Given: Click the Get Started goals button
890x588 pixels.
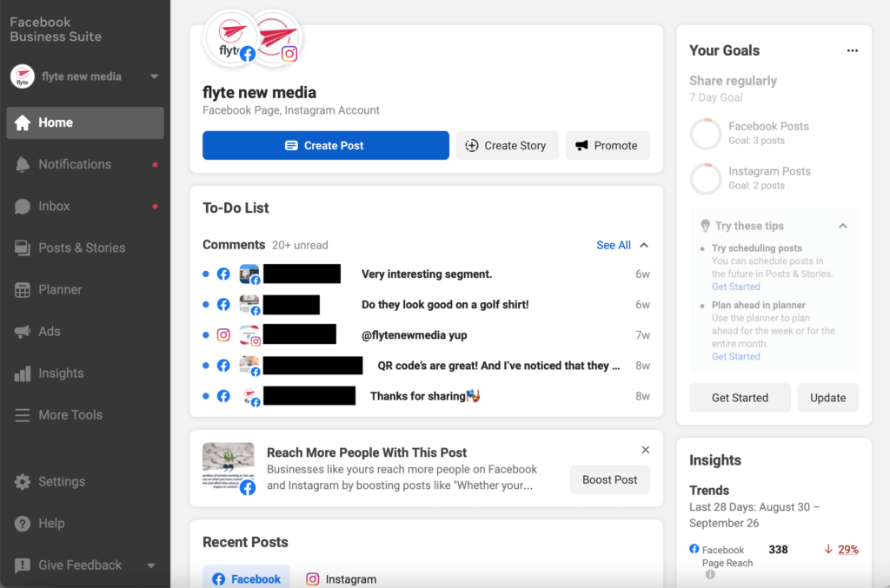Looking at the screenshot, I should pyautogui.click(x=740, y=398).
